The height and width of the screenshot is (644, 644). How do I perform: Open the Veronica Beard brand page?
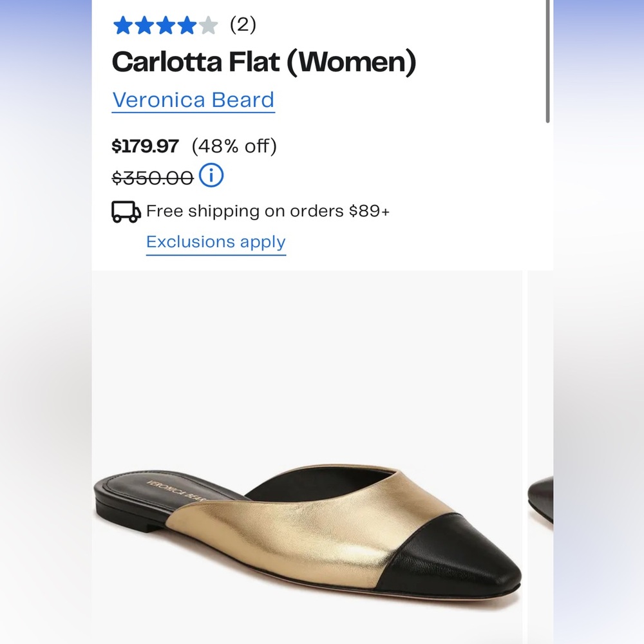[x=193, y=100]
